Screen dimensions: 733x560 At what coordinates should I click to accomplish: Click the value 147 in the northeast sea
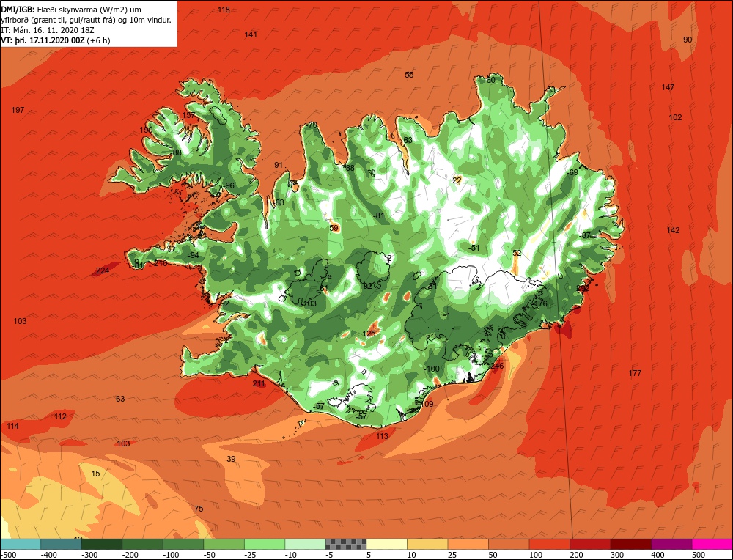[x=668, y=87]
